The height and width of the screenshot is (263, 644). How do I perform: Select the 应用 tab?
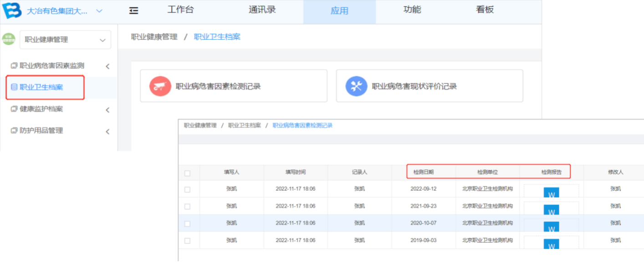coord(339,11)
